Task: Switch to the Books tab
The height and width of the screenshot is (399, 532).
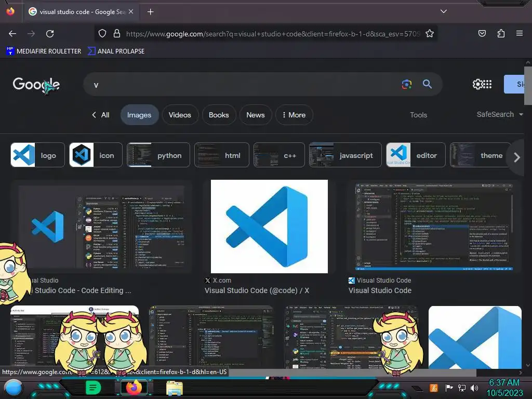Action: (219, 115)
